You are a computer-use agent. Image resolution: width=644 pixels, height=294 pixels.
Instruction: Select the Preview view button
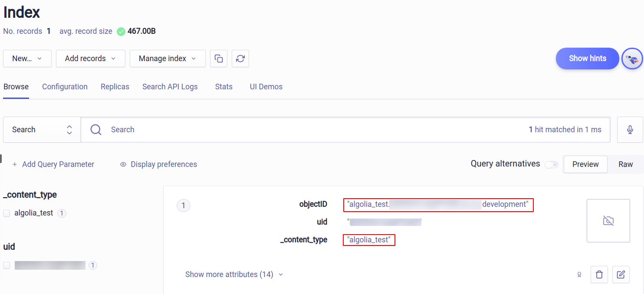pyautogui.click(x=585, y=164)
